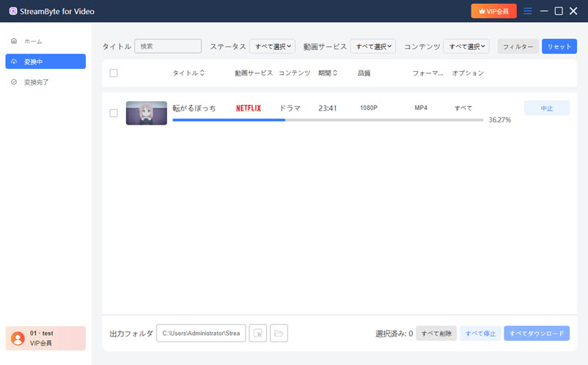
Task: Click the ホーム home icon in sidebar
Action: [14, 40]
